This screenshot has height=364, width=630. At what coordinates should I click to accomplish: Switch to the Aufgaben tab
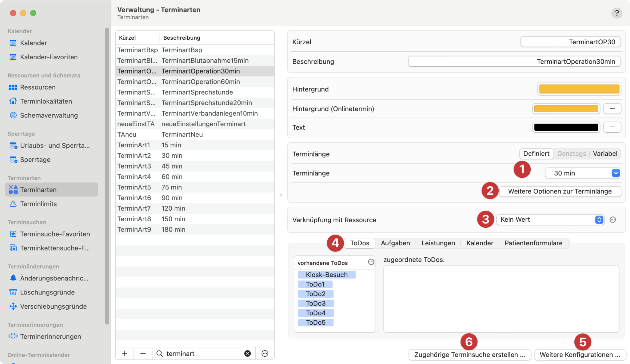tap(395, 243)
